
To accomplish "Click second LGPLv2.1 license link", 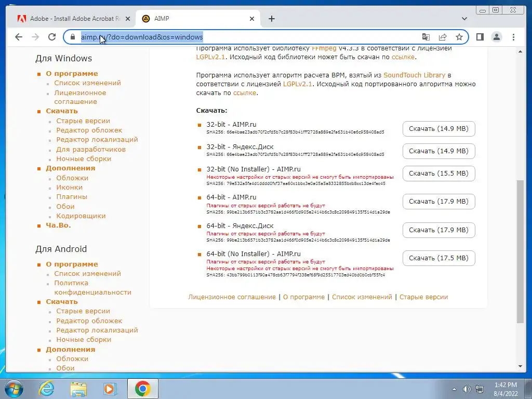I will pos(298,84).
